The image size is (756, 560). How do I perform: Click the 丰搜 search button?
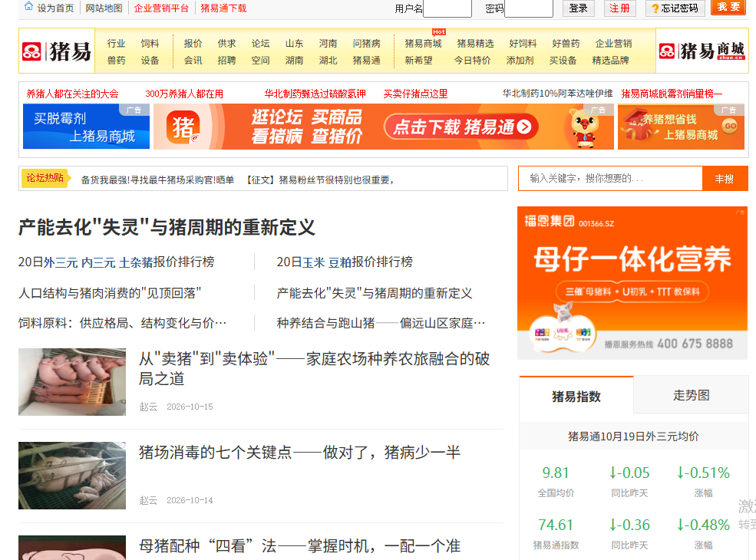(725, 179)
